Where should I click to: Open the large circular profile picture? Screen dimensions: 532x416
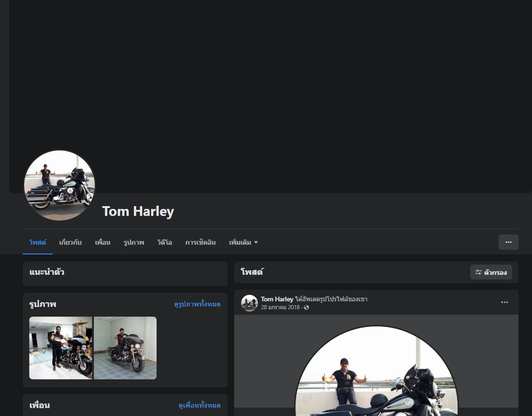coord(60,185)
